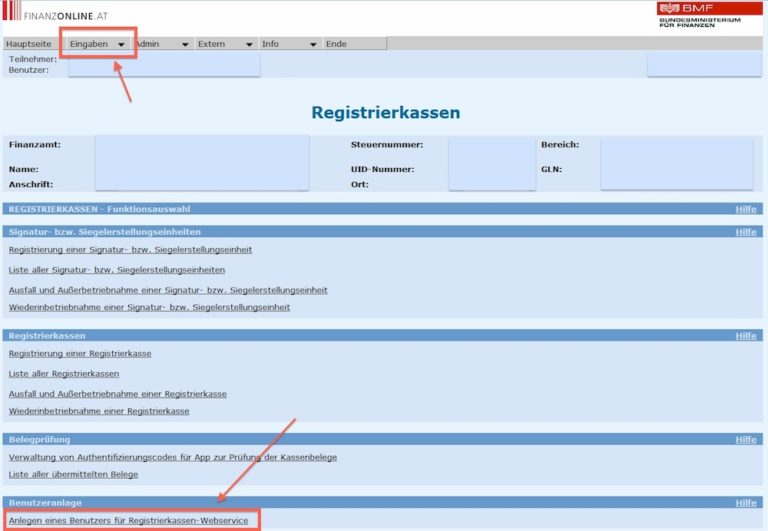Open Hilfe for Funktionsauswahl header
Screen dimensions: 768x531
coord(746,209)
